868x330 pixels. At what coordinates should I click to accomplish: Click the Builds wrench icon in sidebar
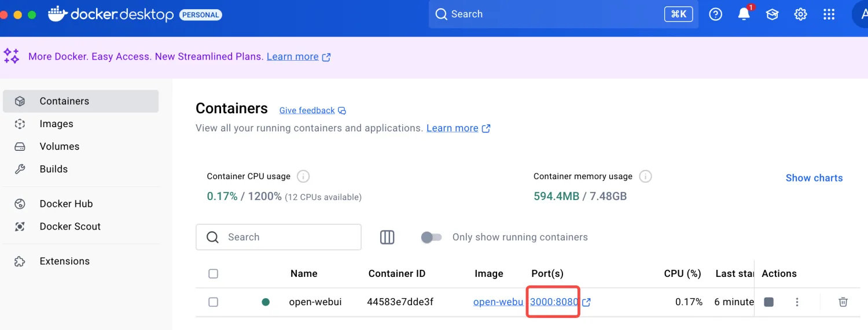click(x=20, y=169)
